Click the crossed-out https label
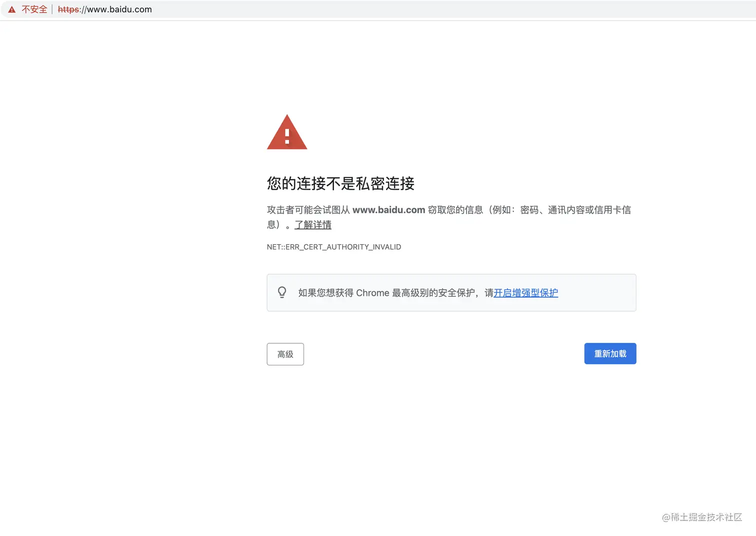Viewport: 756px width, 536px height. pyautogui.click(x=68, y=9)
